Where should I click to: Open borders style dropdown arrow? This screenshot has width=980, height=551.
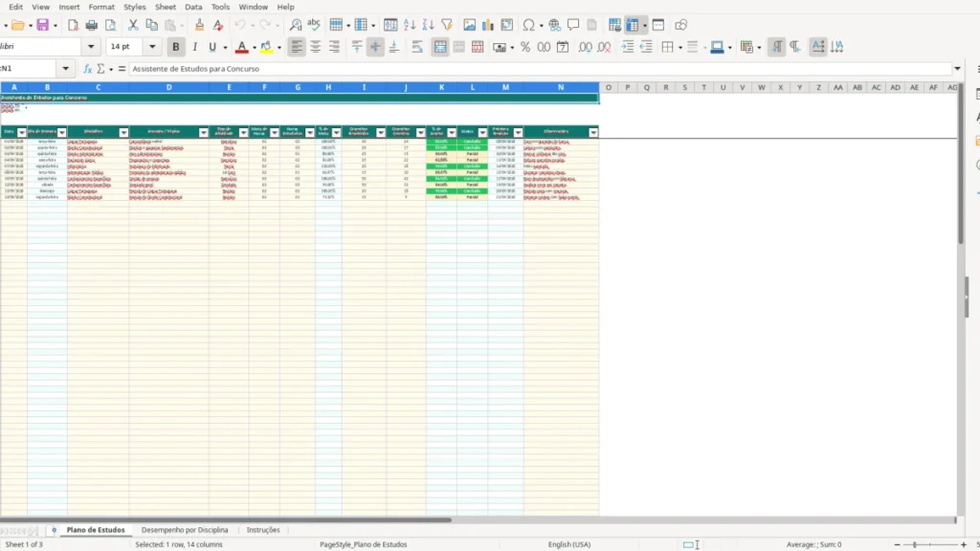pos(680,48)
